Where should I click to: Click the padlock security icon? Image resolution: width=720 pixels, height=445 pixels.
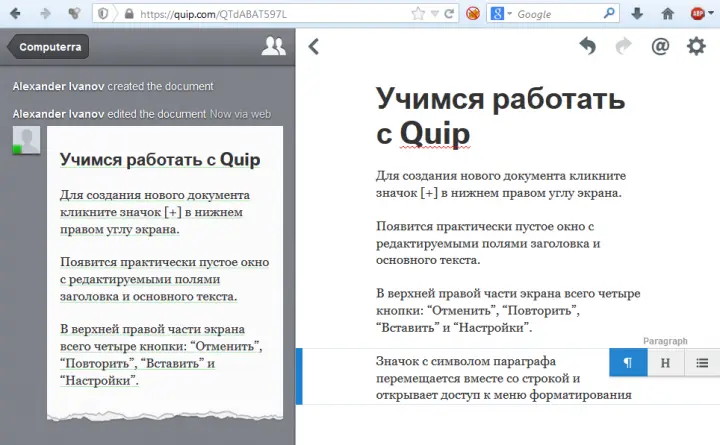(129, 14)
